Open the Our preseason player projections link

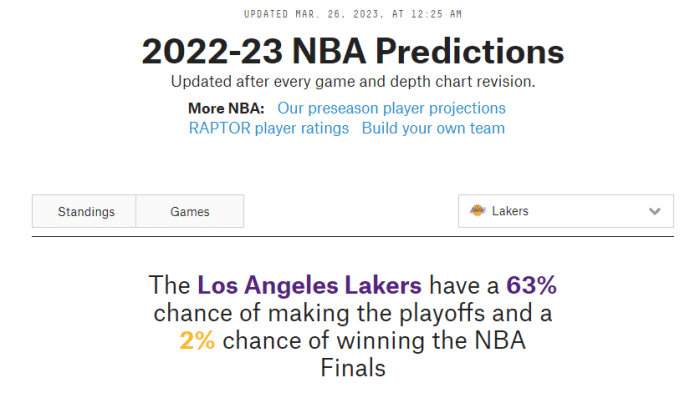[x=391, y=108]
